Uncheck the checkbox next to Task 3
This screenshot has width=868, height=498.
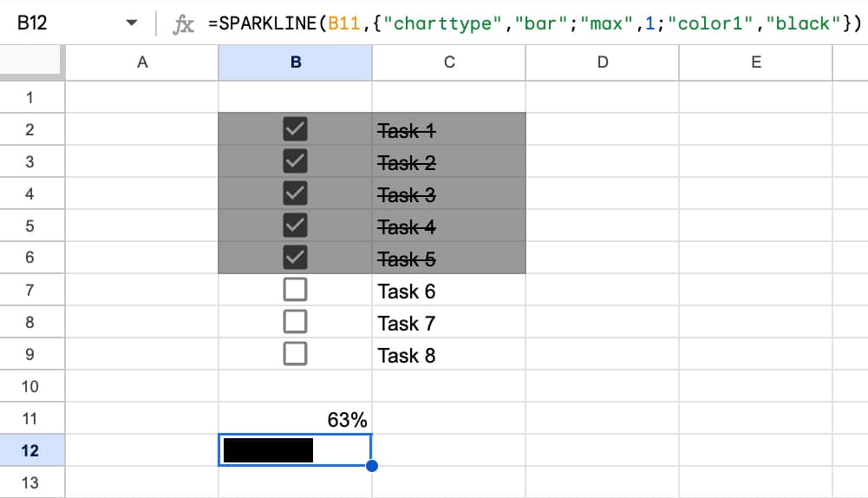296,194
